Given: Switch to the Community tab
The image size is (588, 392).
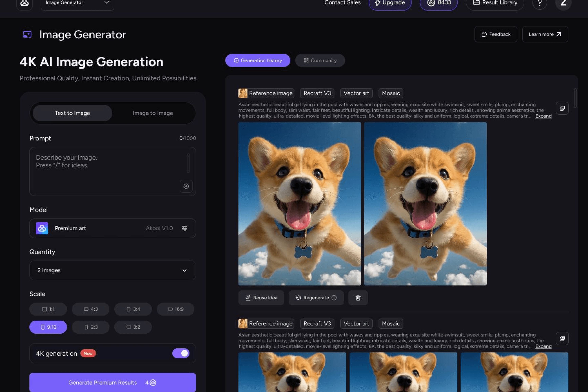Looking at the screenshot, I should [x=320, y=60].
